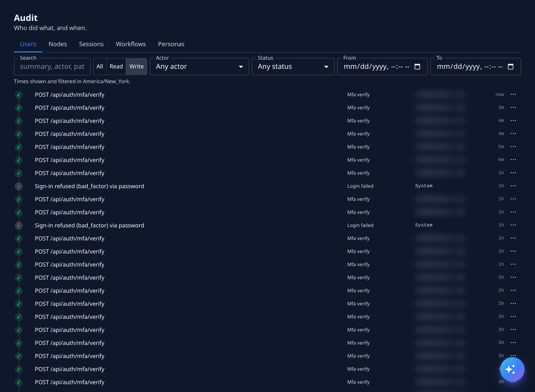This screenshot has height=392, width=535.
Task: Click the Audit page heading
Action: coord(26,18)
